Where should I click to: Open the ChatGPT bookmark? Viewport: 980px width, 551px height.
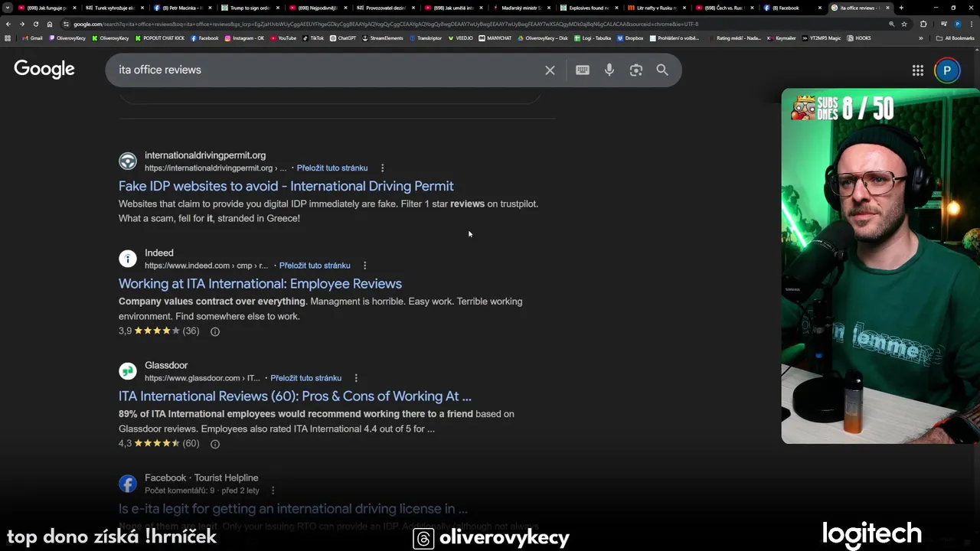(x=343, y=38)
